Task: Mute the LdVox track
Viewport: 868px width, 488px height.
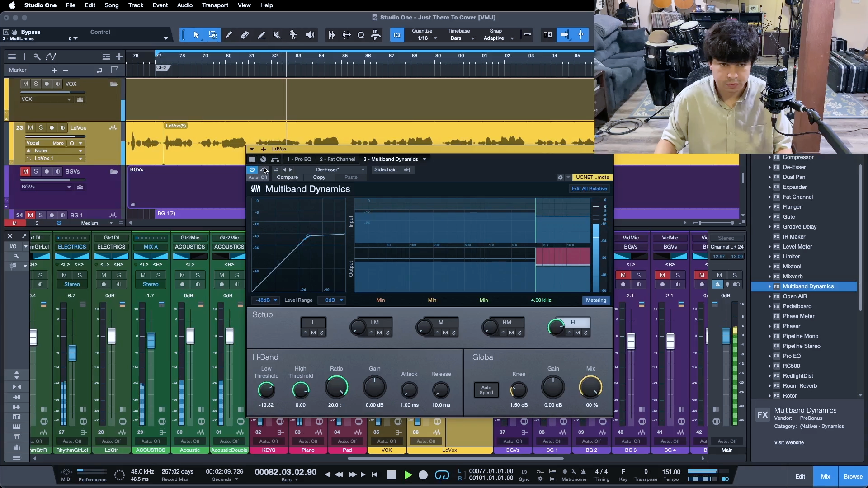Action: [30, 127]
